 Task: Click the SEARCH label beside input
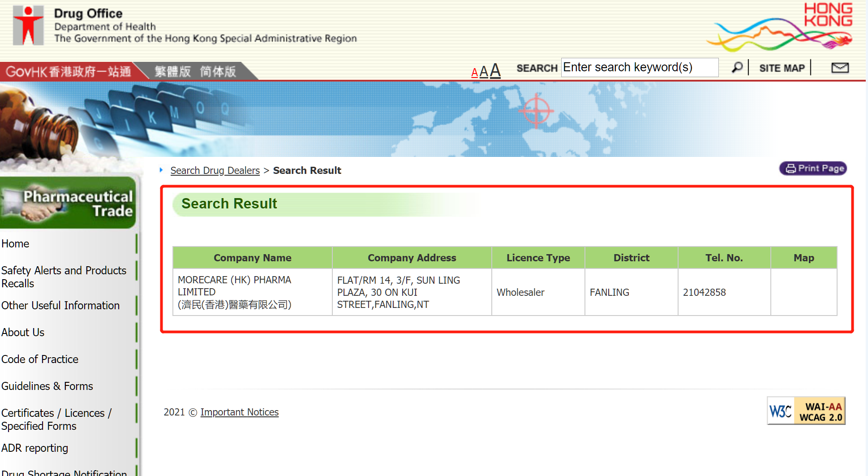click(x=537, y=68)
